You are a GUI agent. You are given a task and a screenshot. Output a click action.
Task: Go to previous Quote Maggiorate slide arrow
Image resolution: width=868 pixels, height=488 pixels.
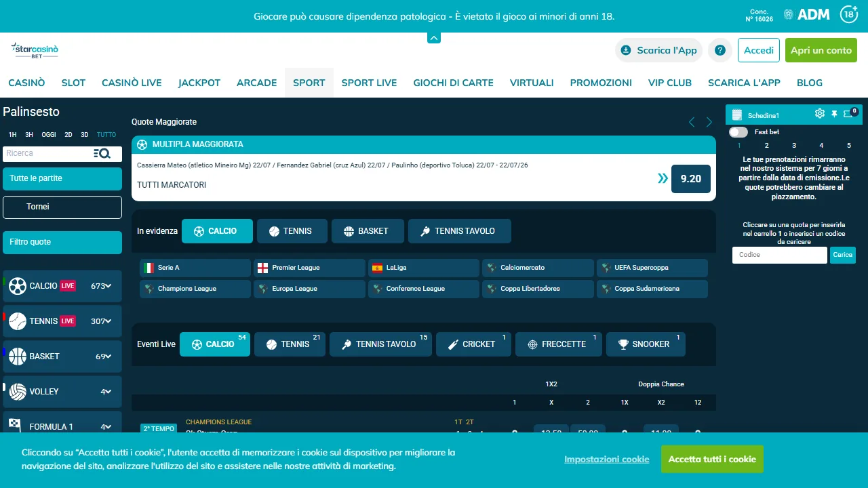pos(692,122)
